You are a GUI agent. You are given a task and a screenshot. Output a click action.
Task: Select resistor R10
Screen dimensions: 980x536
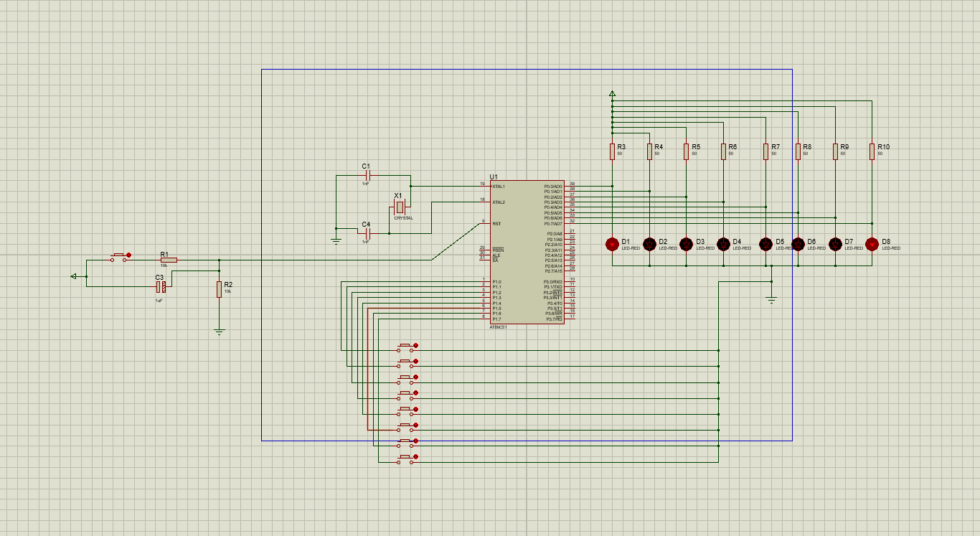(x=872, y=151)
